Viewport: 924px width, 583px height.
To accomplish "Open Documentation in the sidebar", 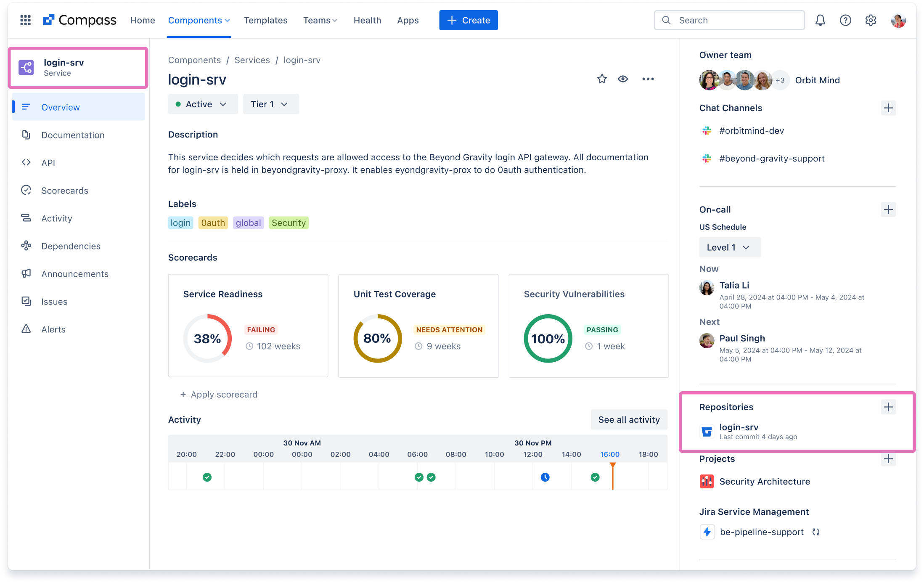I will click(x=78, y=135).
